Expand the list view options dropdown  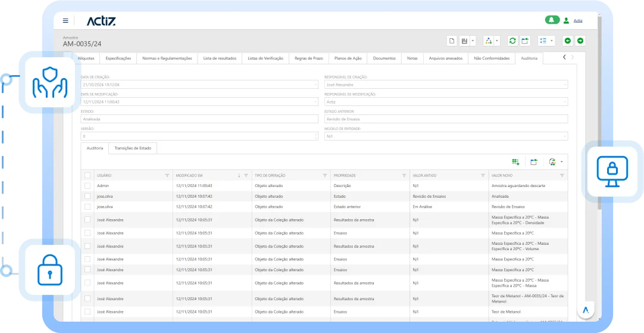552,41
